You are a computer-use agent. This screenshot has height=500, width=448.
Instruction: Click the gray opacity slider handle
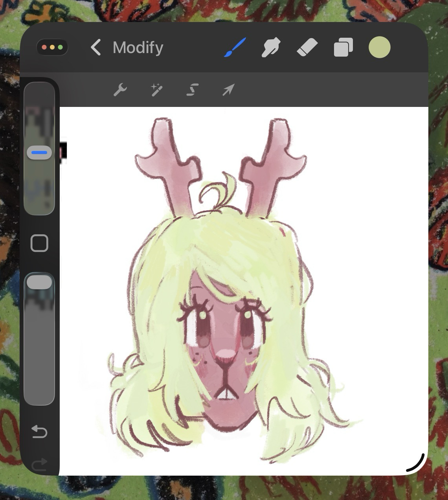point(39,282)
